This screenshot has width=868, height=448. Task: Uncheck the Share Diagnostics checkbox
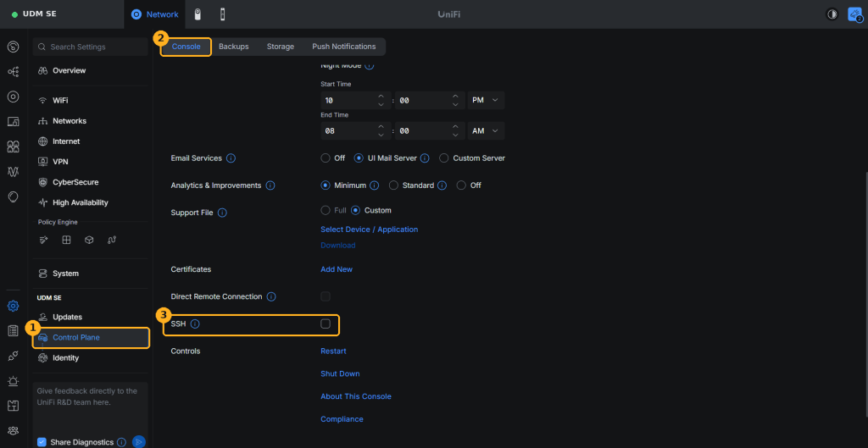point(42,442)
